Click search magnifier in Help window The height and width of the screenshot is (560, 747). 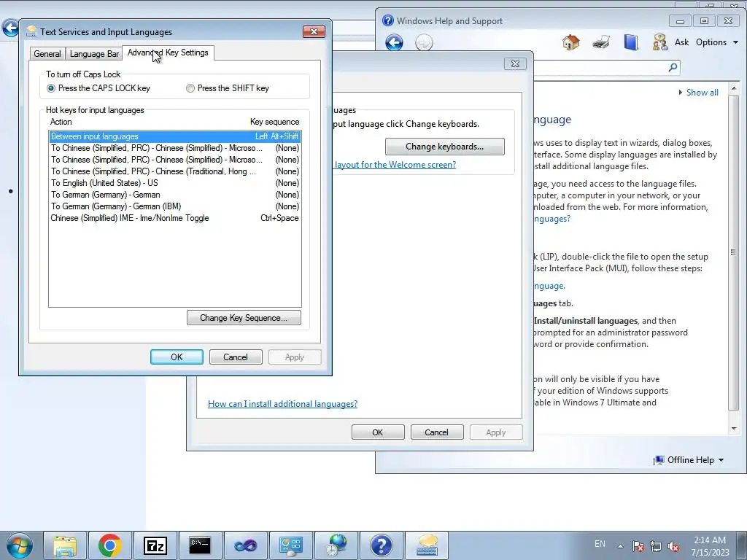[673, 67]
